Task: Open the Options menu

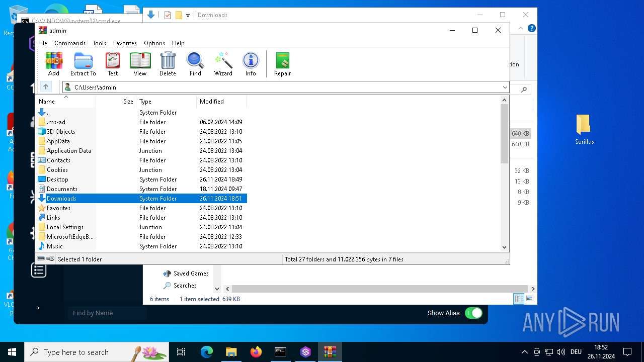Action: tap(154, 43)
